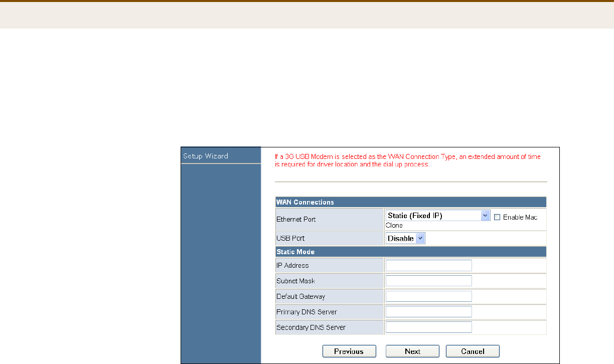Click the Static Mode section header
Screen dimensions: 614x364
(x=410, y=252)
